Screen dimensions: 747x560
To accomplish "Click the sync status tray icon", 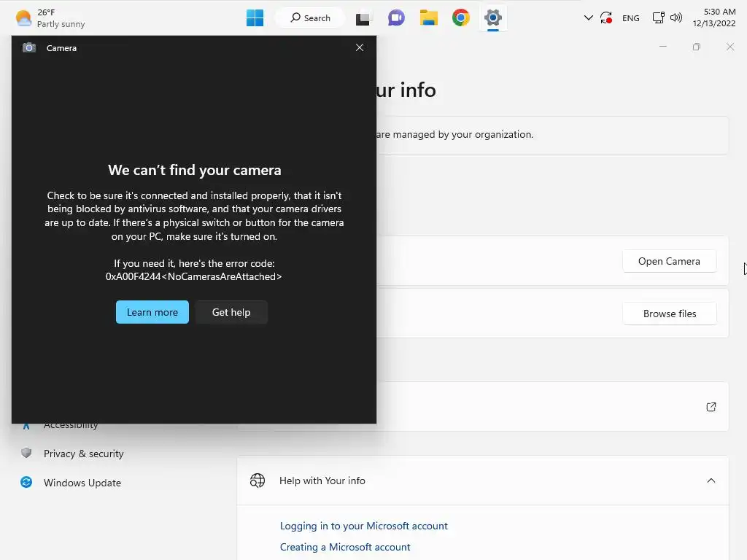I will coord(606,18).
